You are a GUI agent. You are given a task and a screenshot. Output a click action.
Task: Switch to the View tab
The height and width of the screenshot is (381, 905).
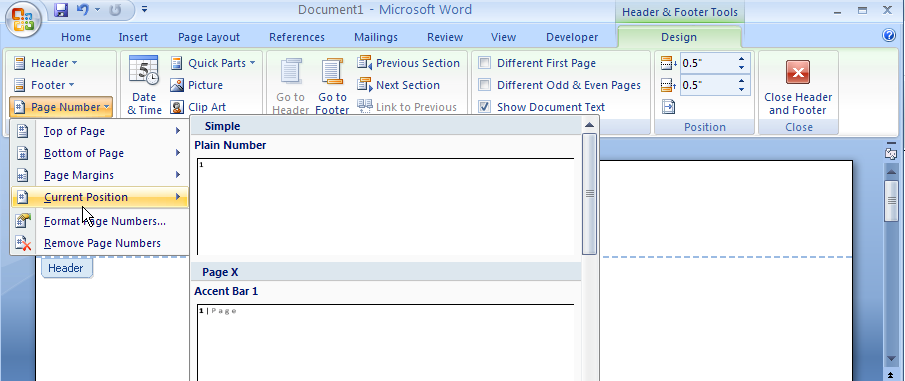point(503,37)
